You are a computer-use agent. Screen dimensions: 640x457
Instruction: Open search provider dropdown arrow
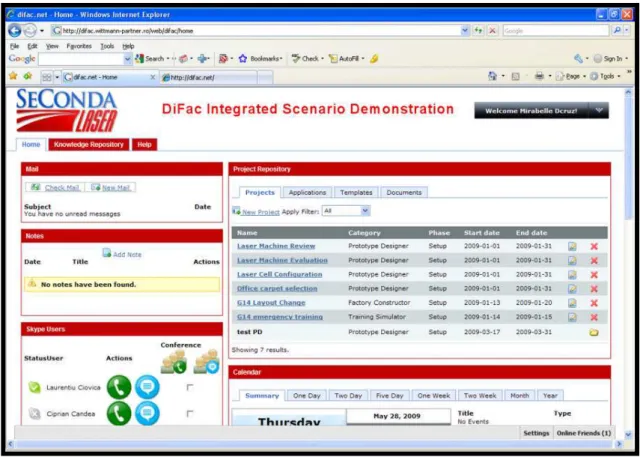(x=627, y=31)
